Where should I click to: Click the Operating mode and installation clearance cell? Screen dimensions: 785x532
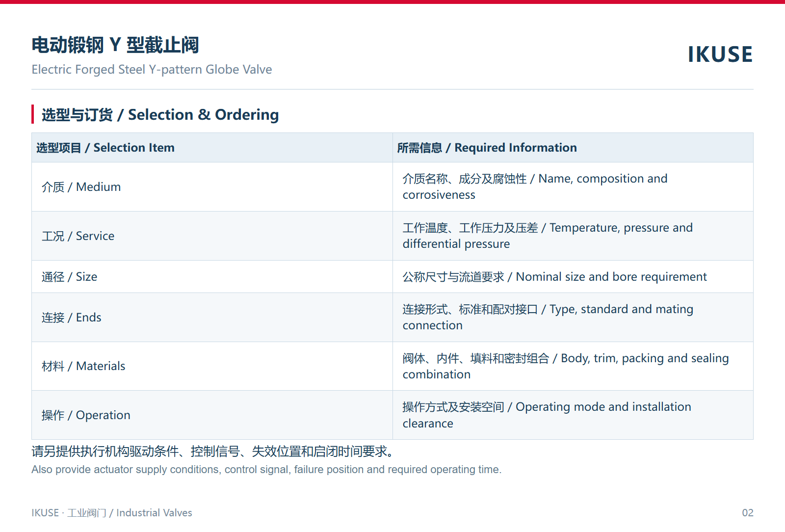[573, 415]
